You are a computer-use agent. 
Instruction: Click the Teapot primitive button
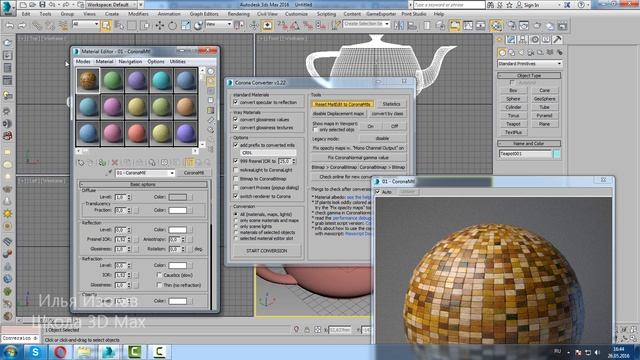(x=513, y=124)
